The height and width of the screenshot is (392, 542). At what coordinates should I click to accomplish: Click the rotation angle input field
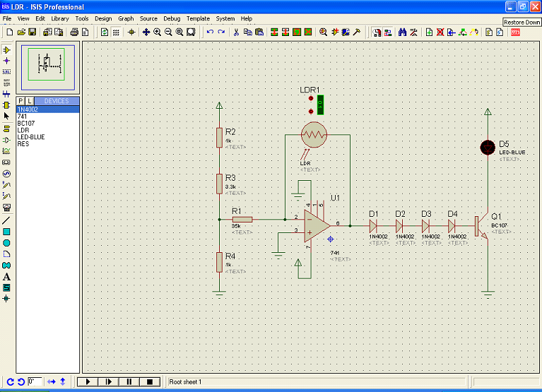pyautogui.click(x=35, y=382)
